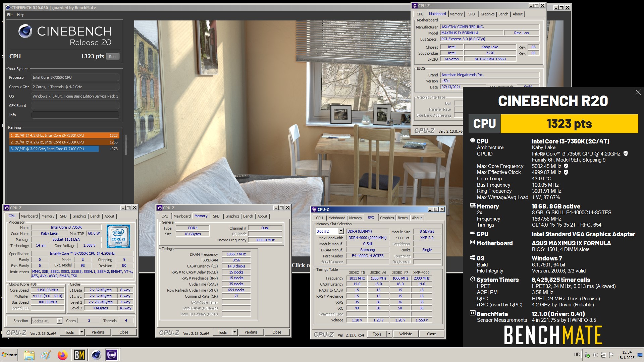
Task: Switch to Graphics tab in CPU-Z SPD window
Action: [387, 218]
